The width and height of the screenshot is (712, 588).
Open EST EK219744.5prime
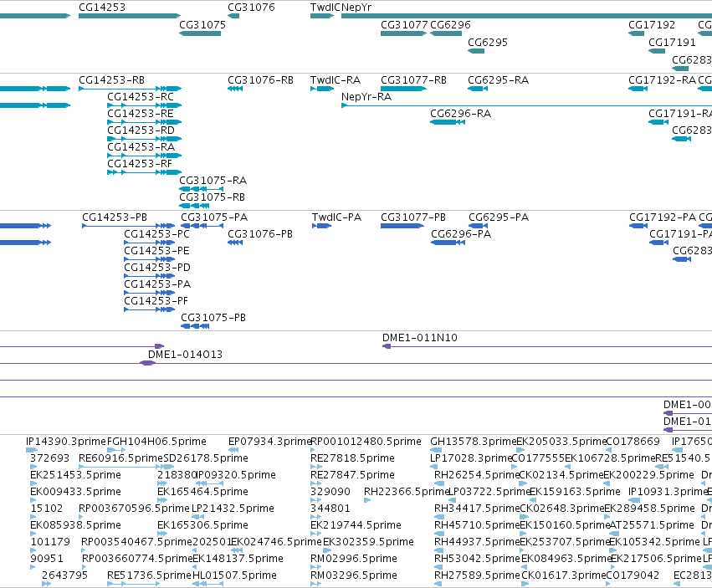pyautogui.click(x=356, y=525)
